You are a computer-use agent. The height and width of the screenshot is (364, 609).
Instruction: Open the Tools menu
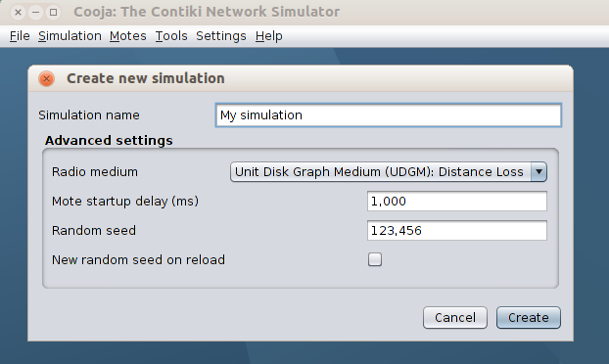171,36
